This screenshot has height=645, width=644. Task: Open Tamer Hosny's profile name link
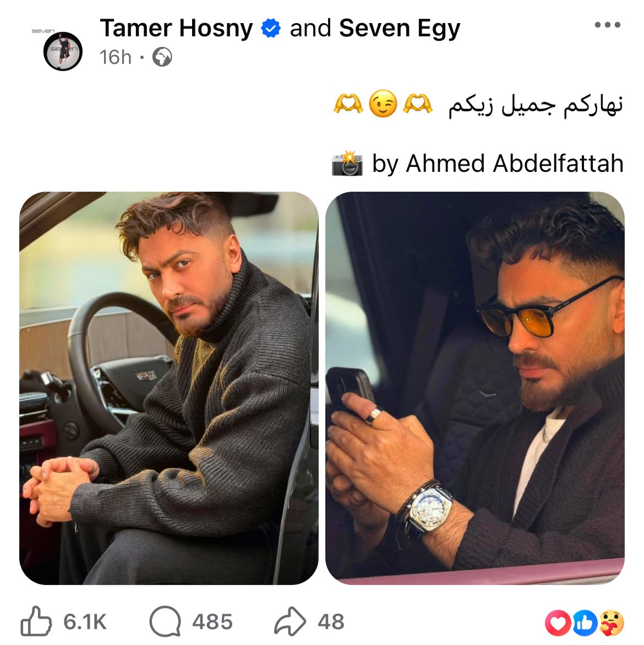point(176,29)
